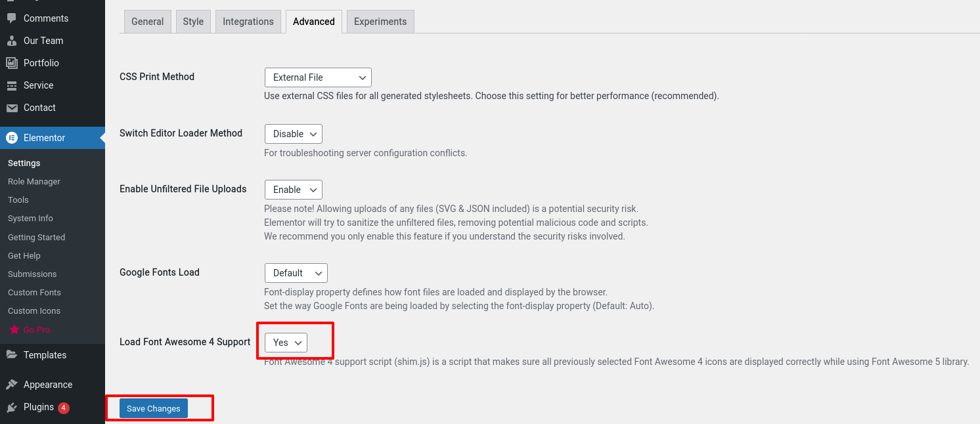Click the Save Changes button
This screenshot has height=424, width=980.
pyautogui.click(x=154, y=408)
